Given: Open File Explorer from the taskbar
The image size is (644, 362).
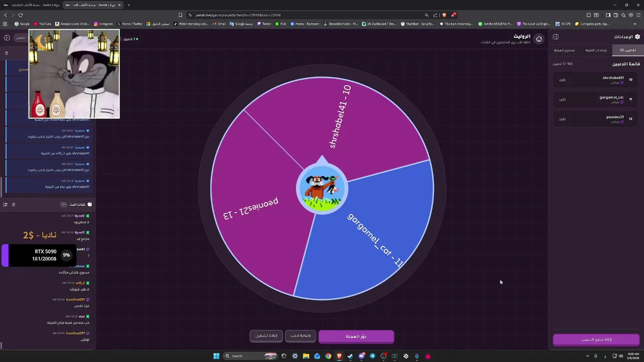Looking at the screenshot, I should coord(306,356).
